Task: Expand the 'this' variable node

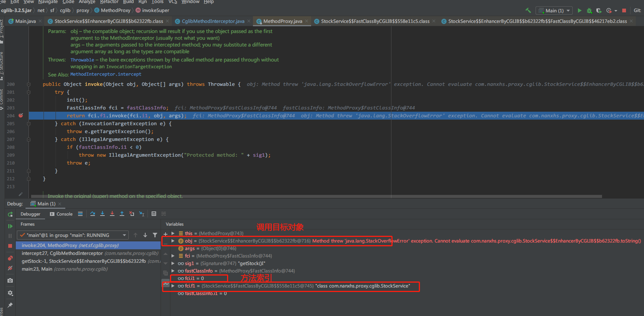Action: click(173, 233)
